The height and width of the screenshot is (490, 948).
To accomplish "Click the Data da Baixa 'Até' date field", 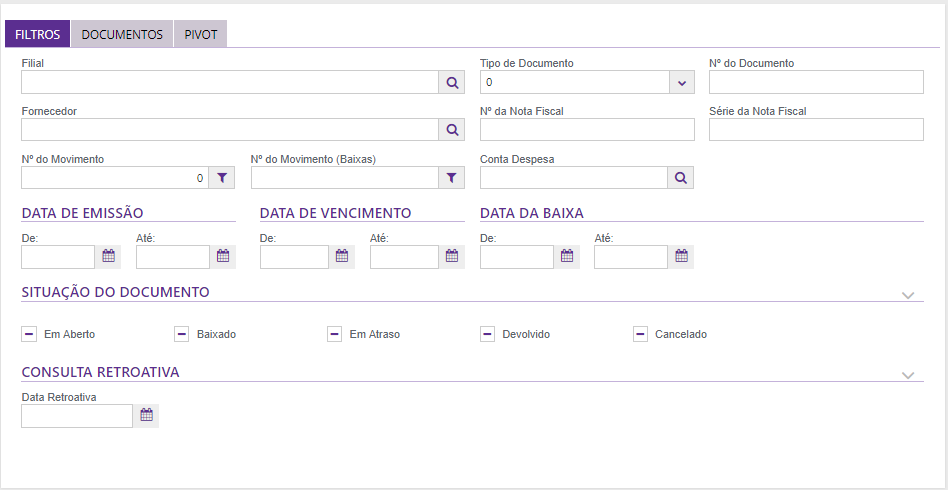I will pos(631,256).
